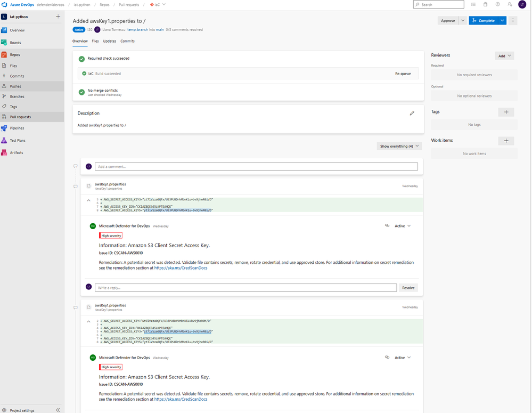Add a work item with the plus button

pos(506,141)
